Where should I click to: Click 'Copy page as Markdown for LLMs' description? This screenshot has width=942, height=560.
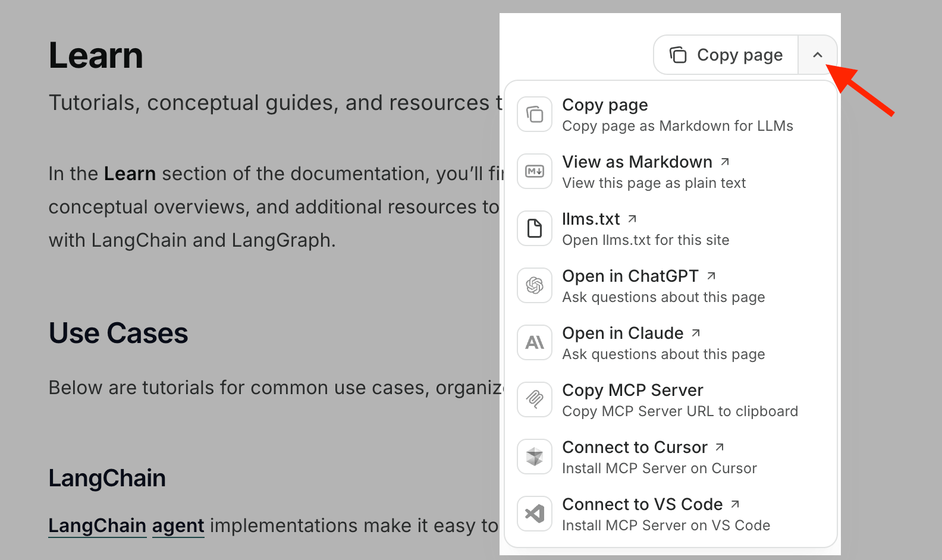click(678, 126)
